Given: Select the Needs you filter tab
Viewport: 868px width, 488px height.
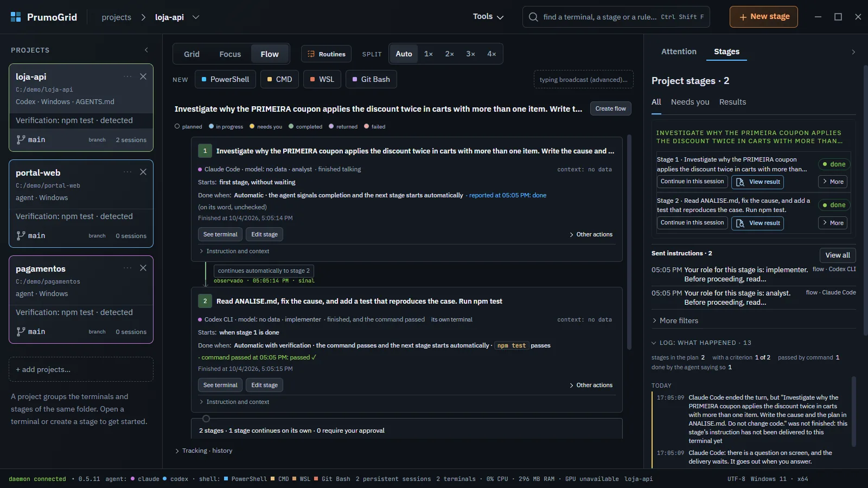Looking at the screenshot, I should tap(690, 102).
